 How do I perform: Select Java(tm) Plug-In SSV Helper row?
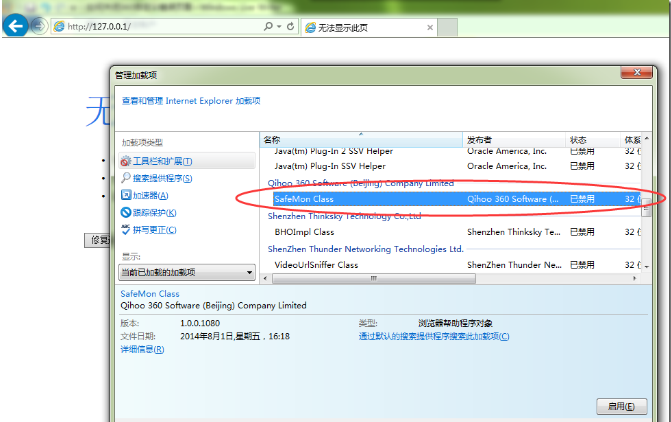457,166
